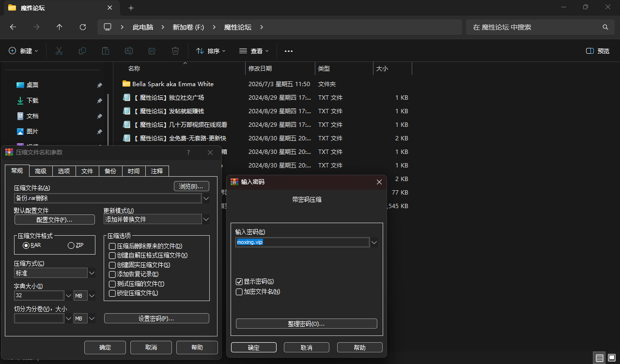Click the Refresh icon beside the address bar
Screen dimensions: 620x364
(x=83, y=27)
